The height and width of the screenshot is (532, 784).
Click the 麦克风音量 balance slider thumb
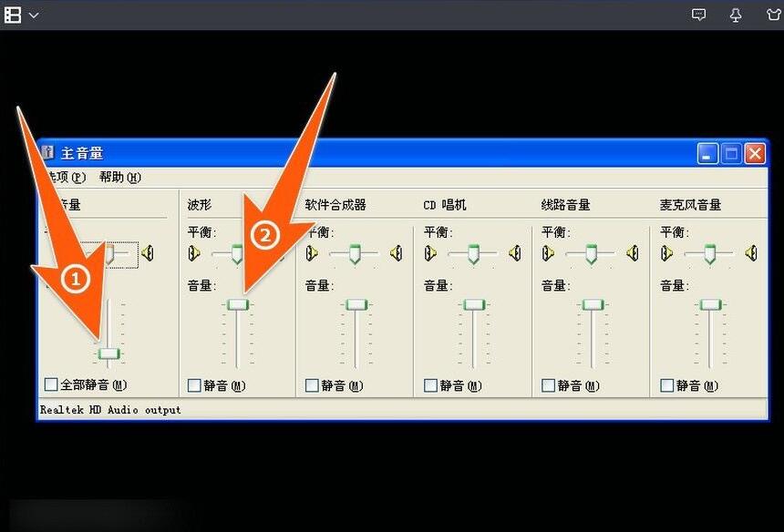pos(709,254)
